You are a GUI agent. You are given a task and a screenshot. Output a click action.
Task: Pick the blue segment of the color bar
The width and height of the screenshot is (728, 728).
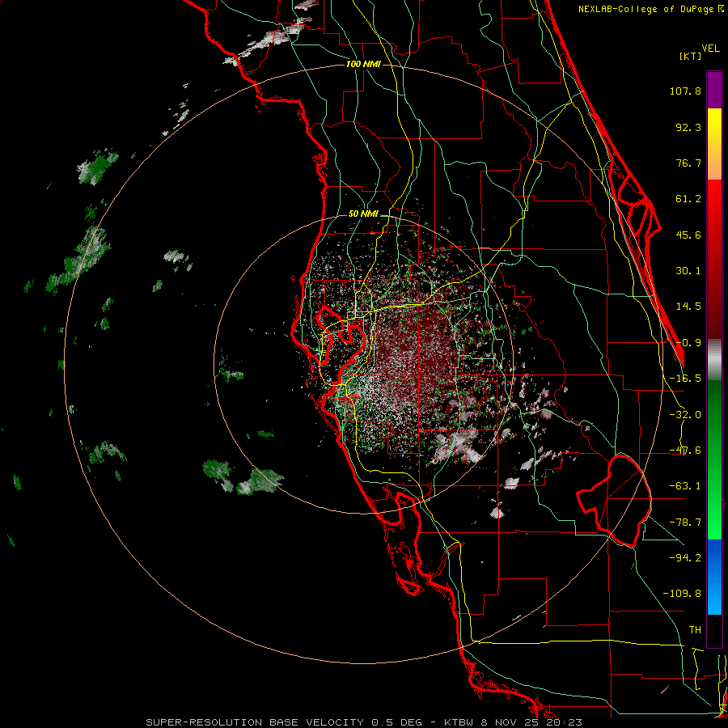pyautogui.click(x=714, y=577)
